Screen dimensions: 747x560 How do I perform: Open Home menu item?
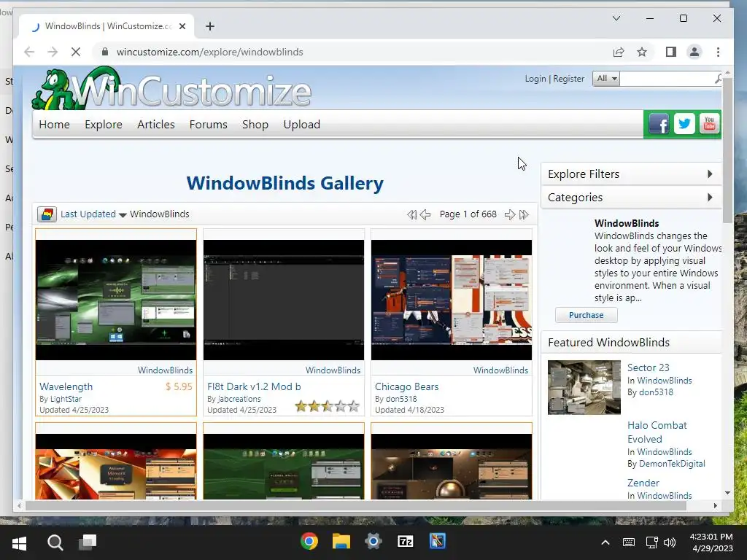tap(54, 124)
